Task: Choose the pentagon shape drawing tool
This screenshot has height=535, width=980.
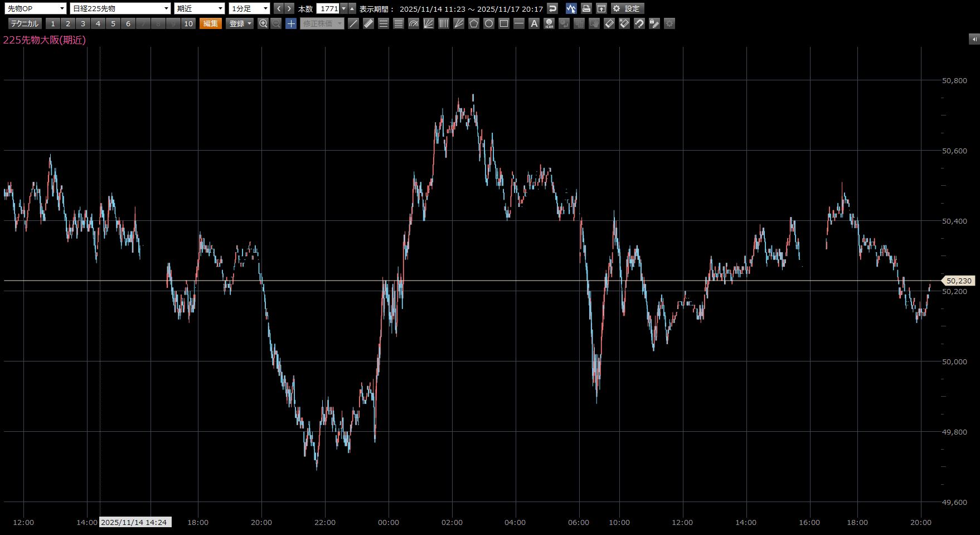Action: pyautogui.click(x=474, y=23)
